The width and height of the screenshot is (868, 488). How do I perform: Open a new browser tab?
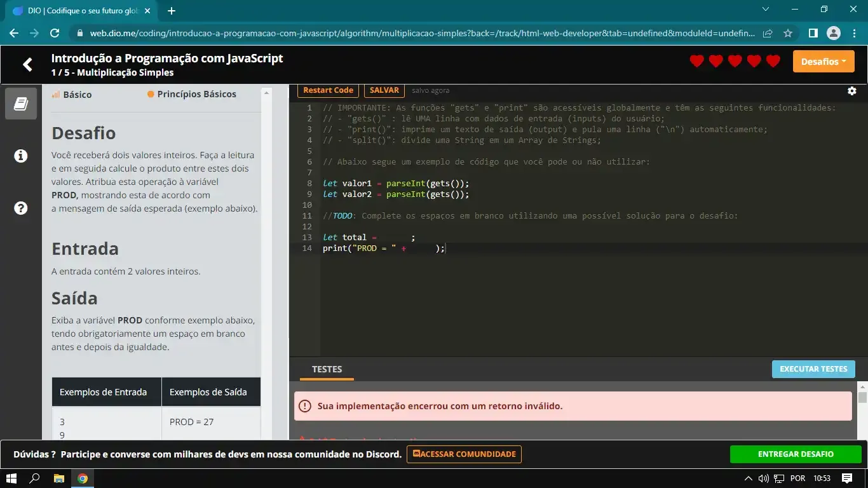click(x=171, y=11)
